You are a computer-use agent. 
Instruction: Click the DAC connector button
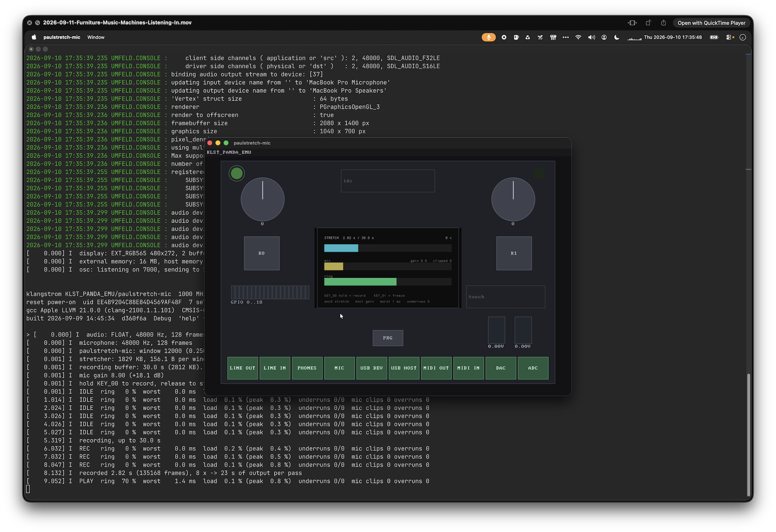pyautogui.click(x=501, y=368)
